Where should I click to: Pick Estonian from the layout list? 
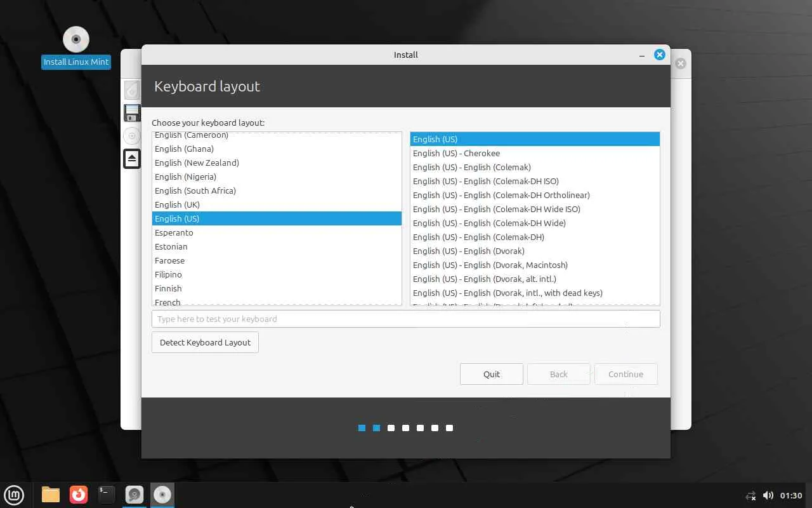pyautogui.click(x=277, y=246)
